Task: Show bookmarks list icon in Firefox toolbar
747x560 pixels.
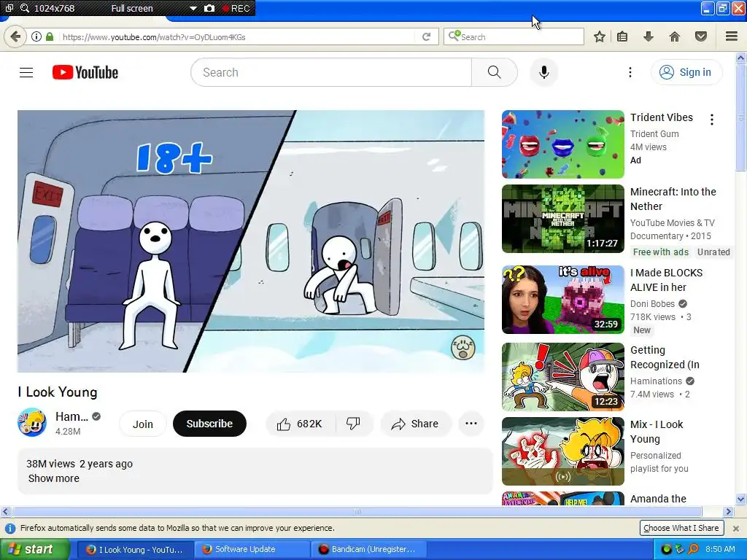Action: point(622,36)
